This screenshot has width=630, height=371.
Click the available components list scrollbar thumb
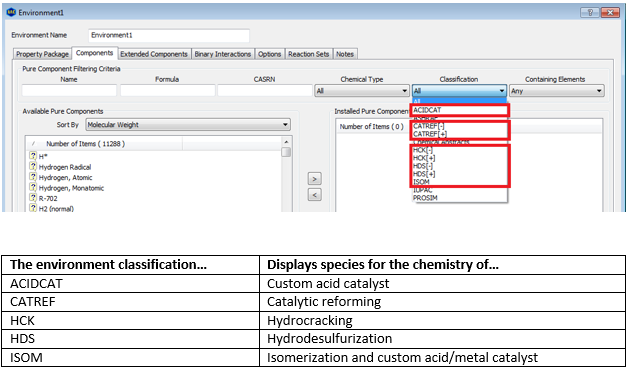pos(286,152)
